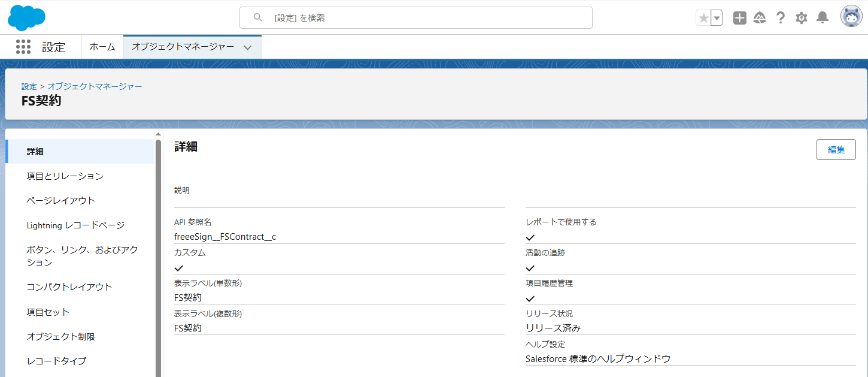
Task: Click the API 参照名 label
Action: [193, 222]
